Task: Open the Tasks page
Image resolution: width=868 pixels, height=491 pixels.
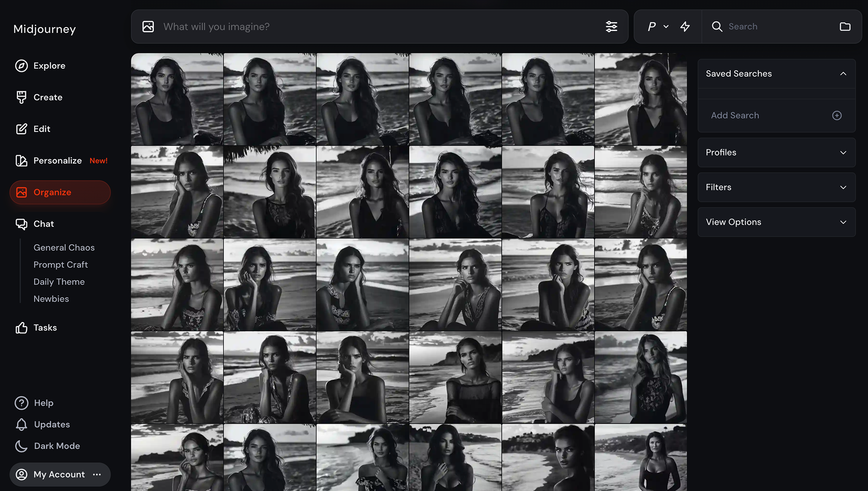Action: (45, 328)
